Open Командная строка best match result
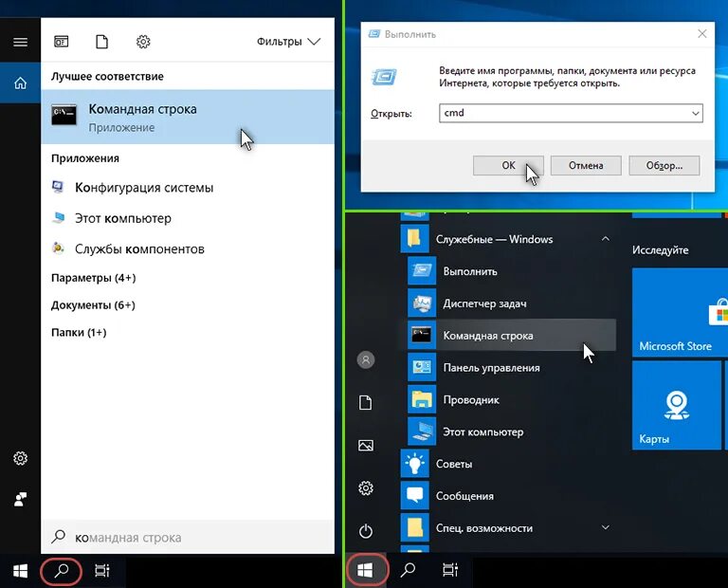Screen dimensions: 728x588 pos(188,117)
